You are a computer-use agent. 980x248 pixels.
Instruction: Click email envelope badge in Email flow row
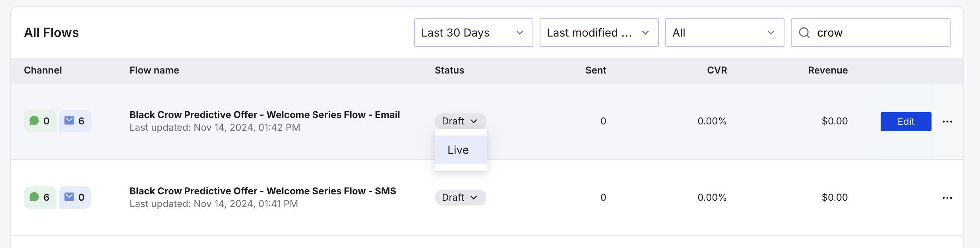coord(75,121)
